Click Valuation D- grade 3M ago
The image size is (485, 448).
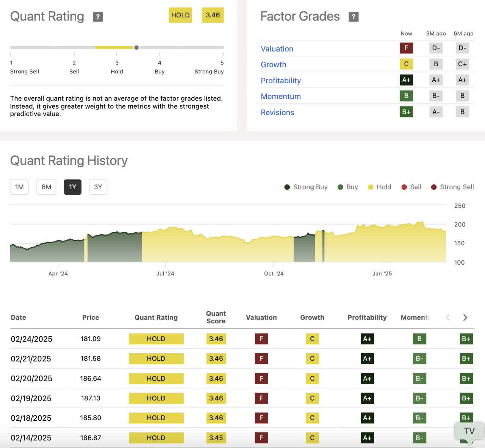436,48
